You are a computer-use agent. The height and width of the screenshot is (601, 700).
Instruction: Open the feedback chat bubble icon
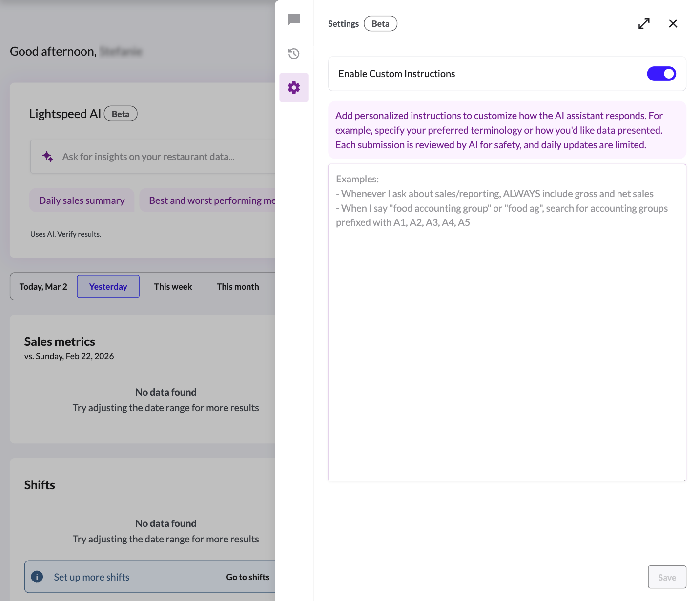coord(293,20)
